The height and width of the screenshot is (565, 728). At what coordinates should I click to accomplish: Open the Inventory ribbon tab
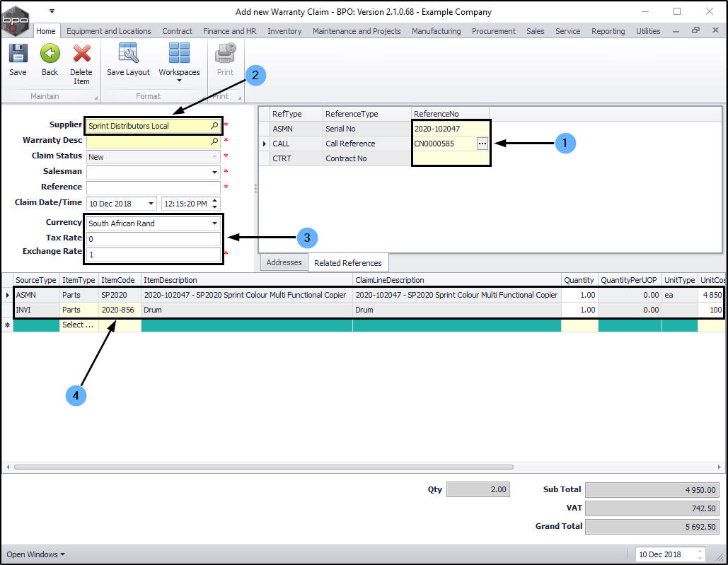coord(284,31)
